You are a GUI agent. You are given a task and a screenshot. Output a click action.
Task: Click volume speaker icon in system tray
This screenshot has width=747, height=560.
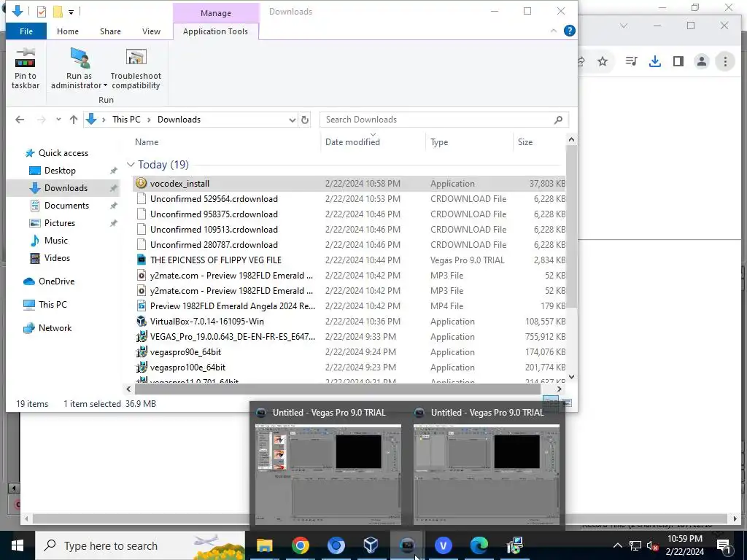coord(653,545)
